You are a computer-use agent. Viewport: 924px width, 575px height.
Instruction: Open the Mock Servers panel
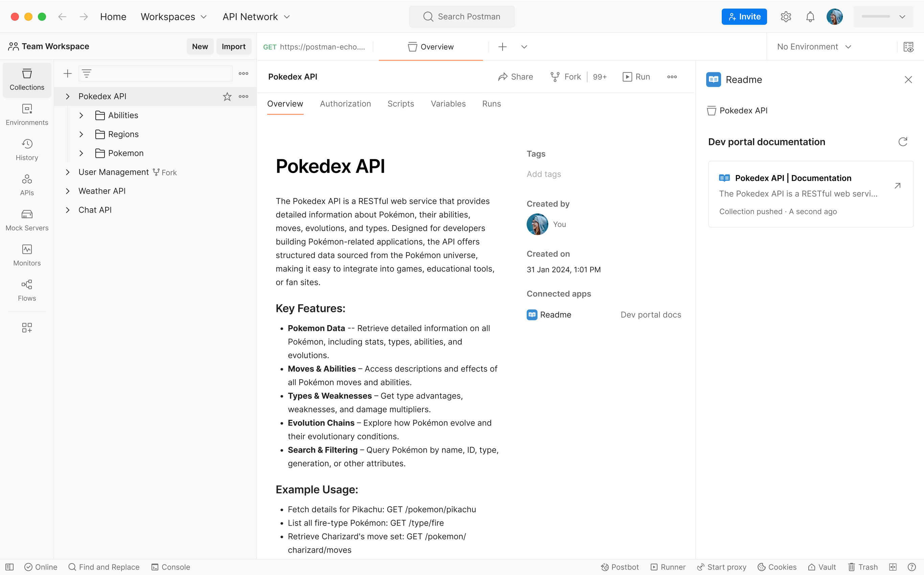click(x=27, y=219)
